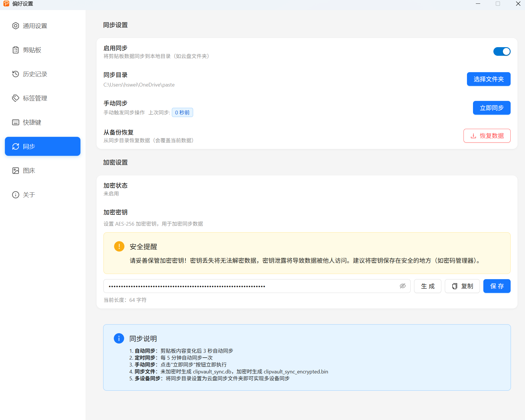Click the blue sync info icon

[119, 338]
